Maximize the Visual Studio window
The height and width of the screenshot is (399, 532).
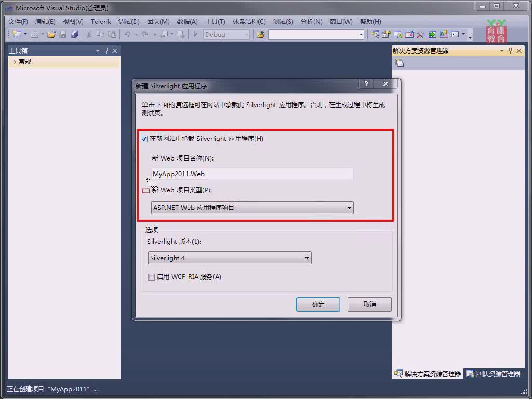pos(497,6)
